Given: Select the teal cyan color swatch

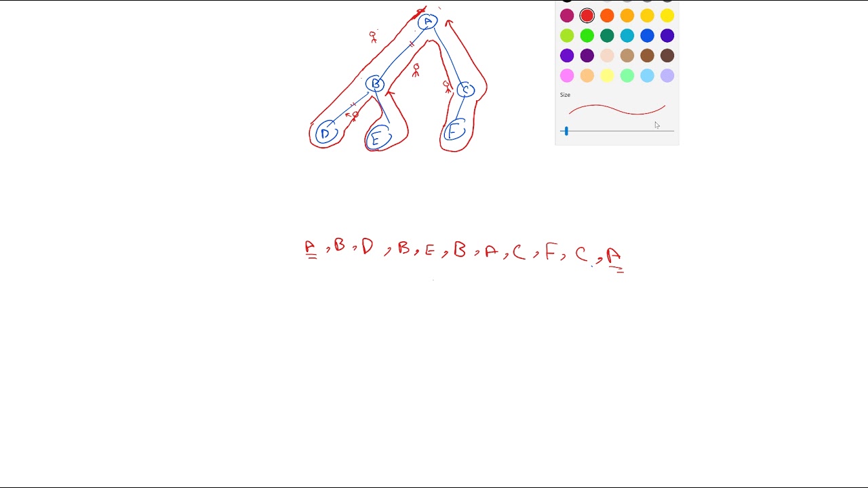Looking at the screenshot, I should [627, 35].
